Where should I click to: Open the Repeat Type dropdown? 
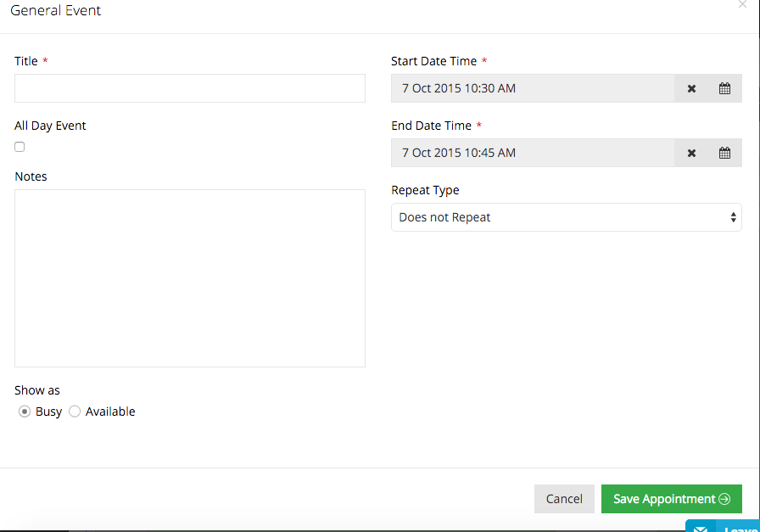[567, 217]
